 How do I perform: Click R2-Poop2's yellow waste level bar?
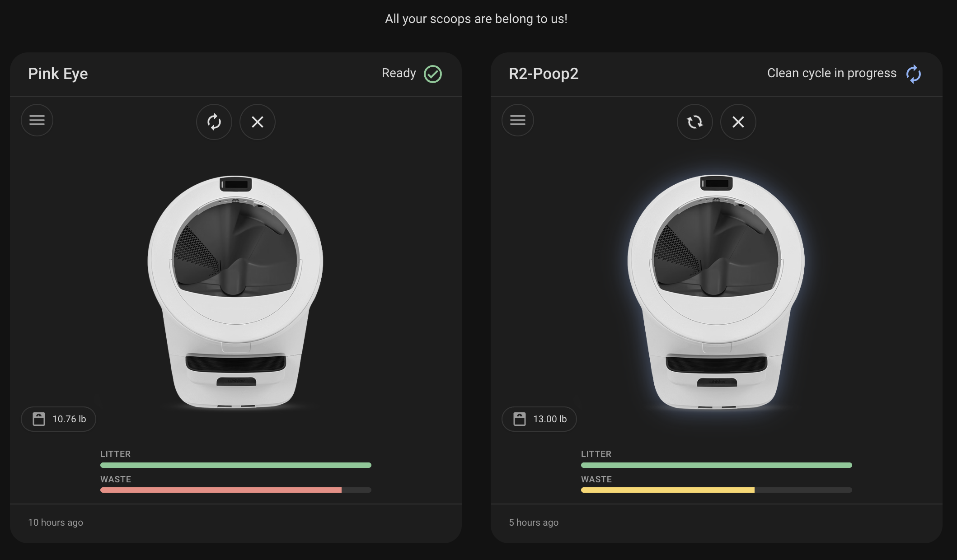click(667, 490)
